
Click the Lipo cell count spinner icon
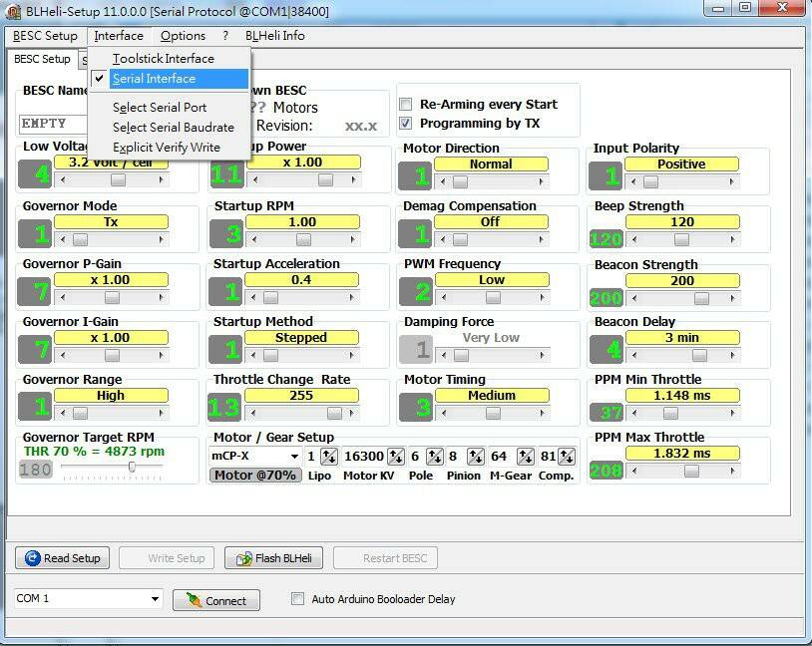pos(329,456)
